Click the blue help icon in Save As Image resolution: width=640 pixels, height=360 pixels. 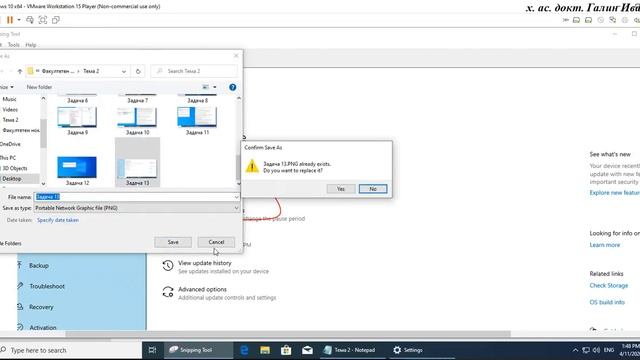233,87
